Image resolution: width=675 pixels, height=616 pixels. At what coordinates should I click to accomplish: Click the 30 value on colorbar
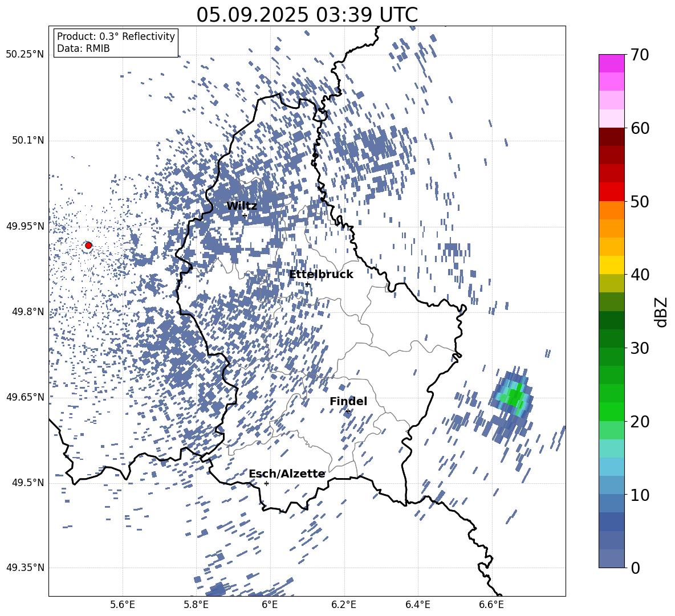point(640,348)
